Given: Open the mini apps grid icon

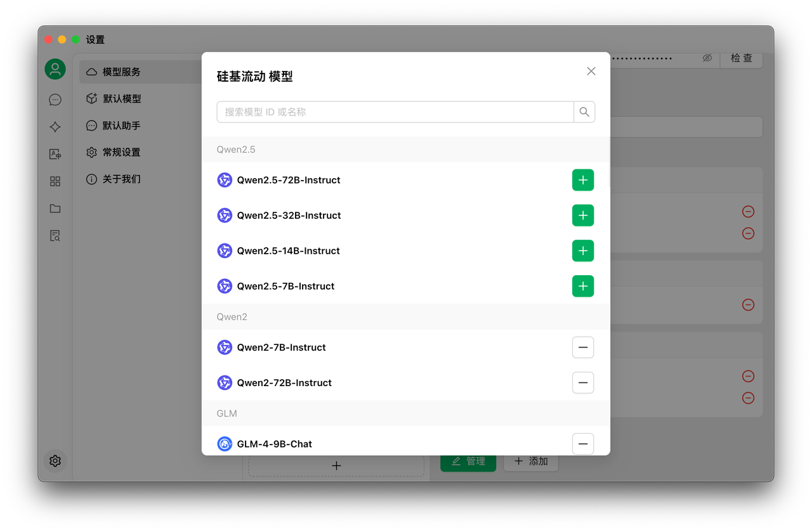Looking at the screenshot, I should [55, 181].
